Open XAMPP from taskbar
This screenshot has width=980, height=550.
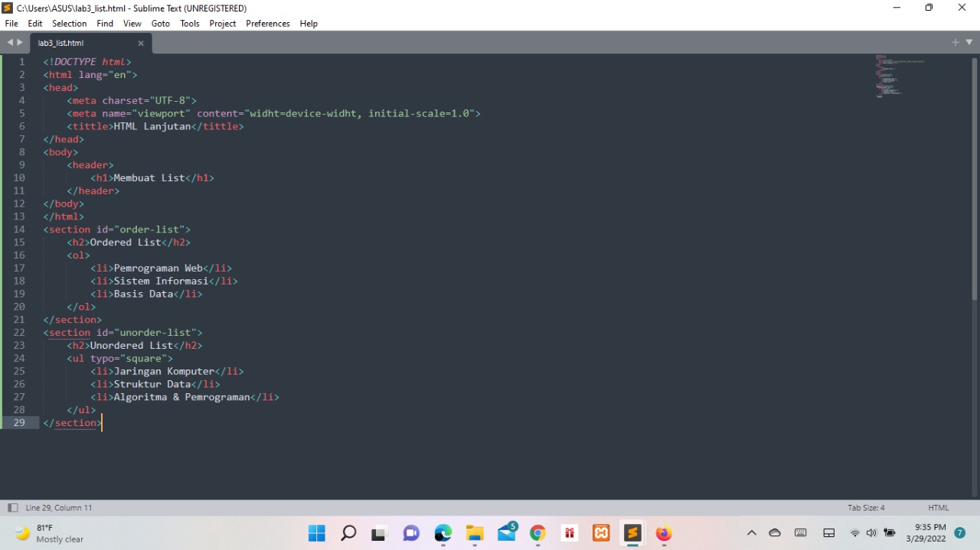[601, 533]
